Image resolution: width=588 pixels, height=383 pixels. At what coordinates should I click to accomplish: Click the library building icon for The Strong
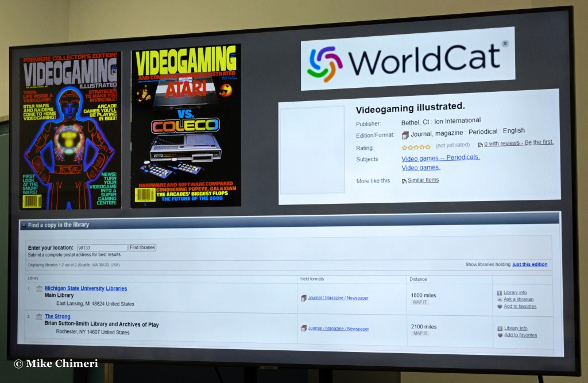pos(39,317)
